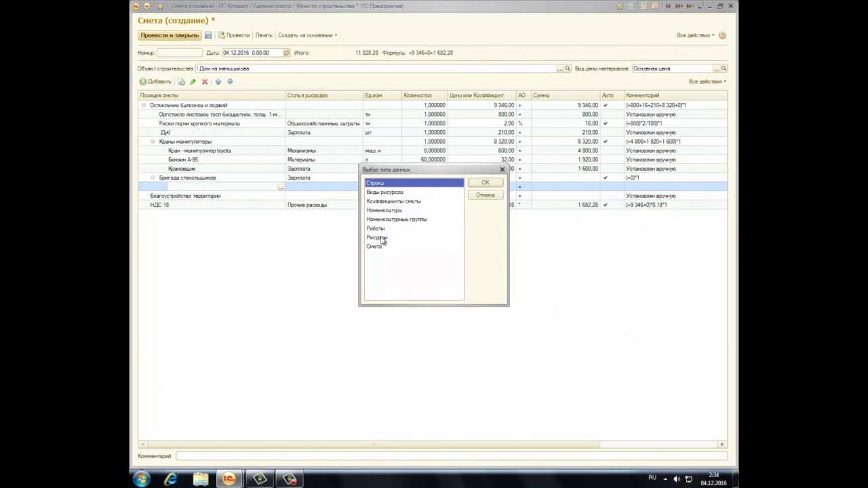Click the 1C application taskbar icon
This screenshot has height=488, width=868.
pos(229,479)
